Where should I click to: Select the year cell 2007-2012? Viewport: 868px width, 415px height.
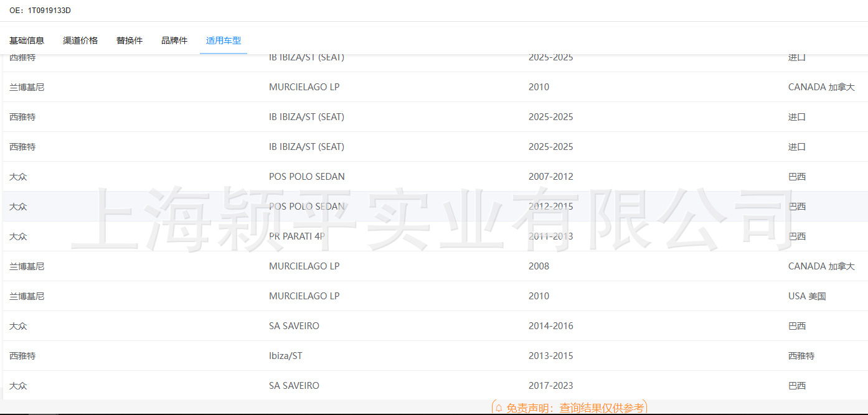point(551,177)
